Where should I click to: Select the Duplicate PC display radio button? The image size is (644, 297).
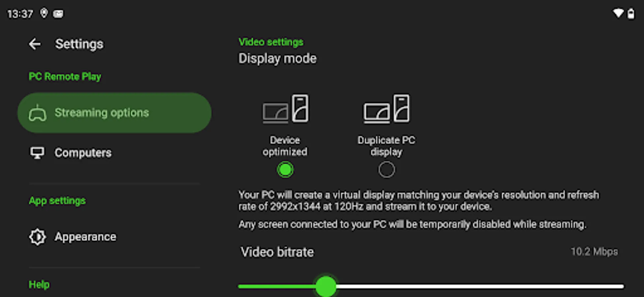click(386, 170)
